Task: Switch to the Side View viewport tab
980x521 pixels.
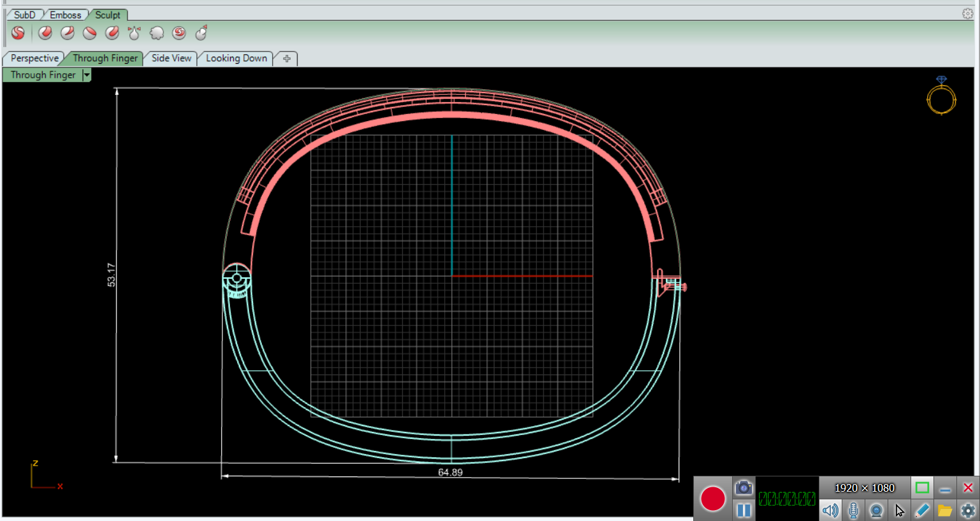Action: click(171, 58)
